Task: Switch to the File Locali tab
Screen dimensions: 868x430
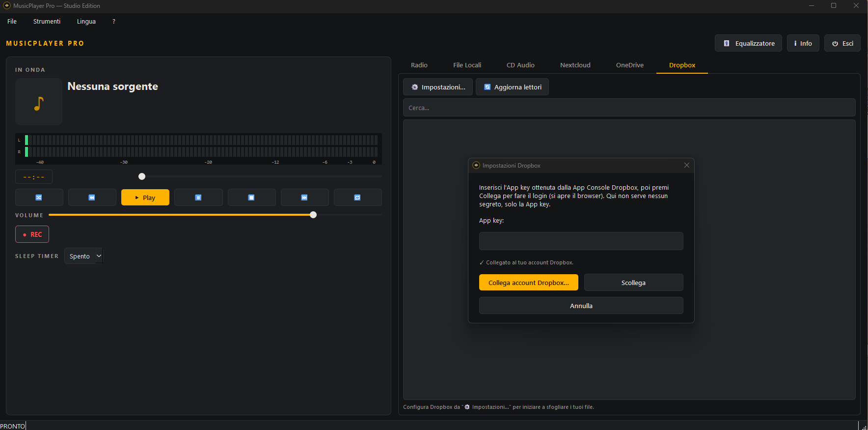Action: tap(467, 65)
